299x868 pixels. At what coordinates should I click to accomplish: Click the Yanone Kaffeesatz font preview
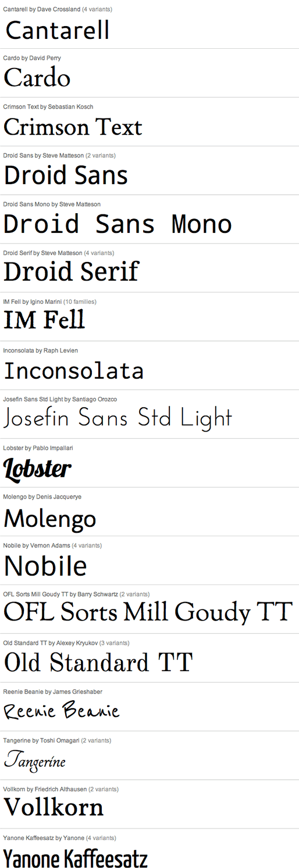tap(76, 858)
